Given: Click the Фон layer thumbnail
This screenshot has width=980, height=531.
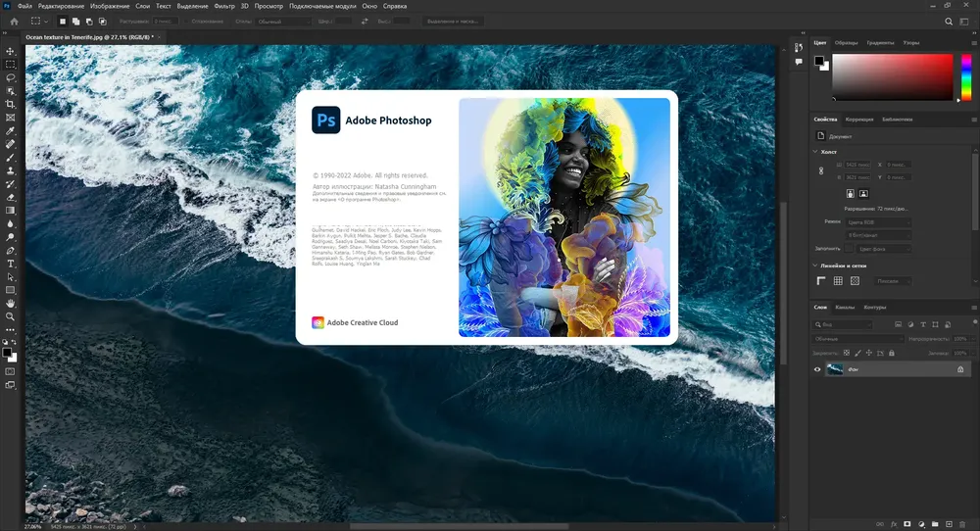Looking at the screenshot, I should pyautogui.click(x=835, y=369).
